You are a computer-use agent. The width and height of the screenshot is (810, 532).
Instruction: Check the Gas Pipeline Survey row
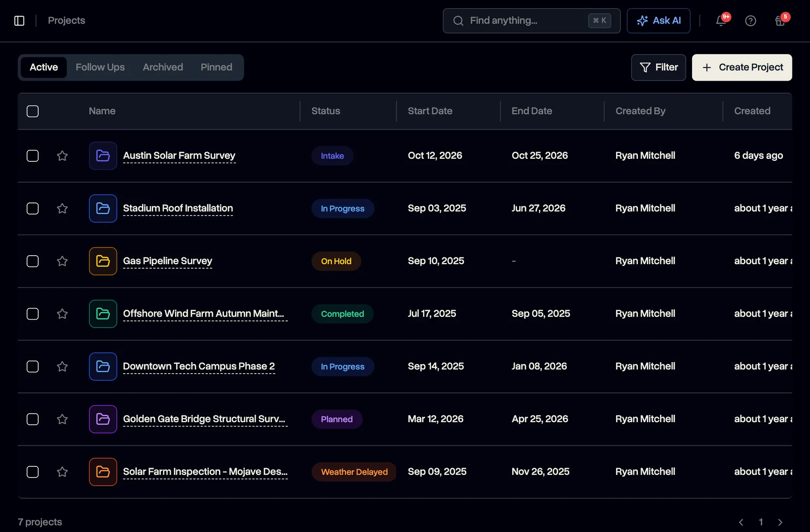click(x=33, y=261)
